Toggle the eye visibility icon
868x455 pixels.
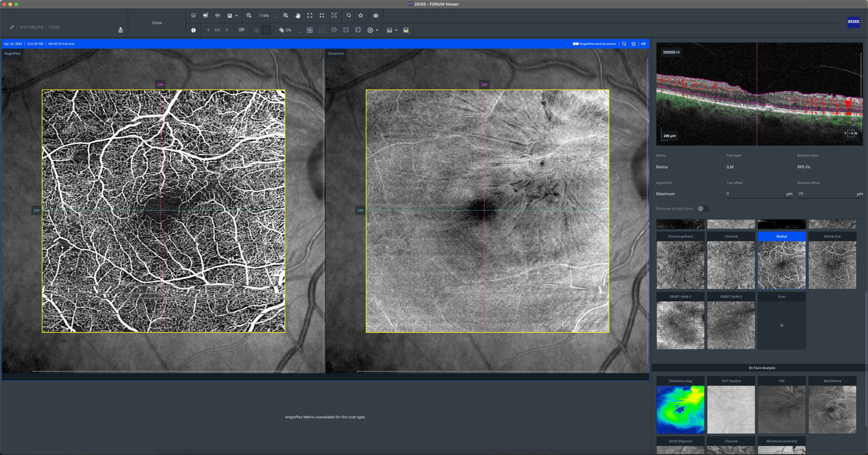click(376, 16)
